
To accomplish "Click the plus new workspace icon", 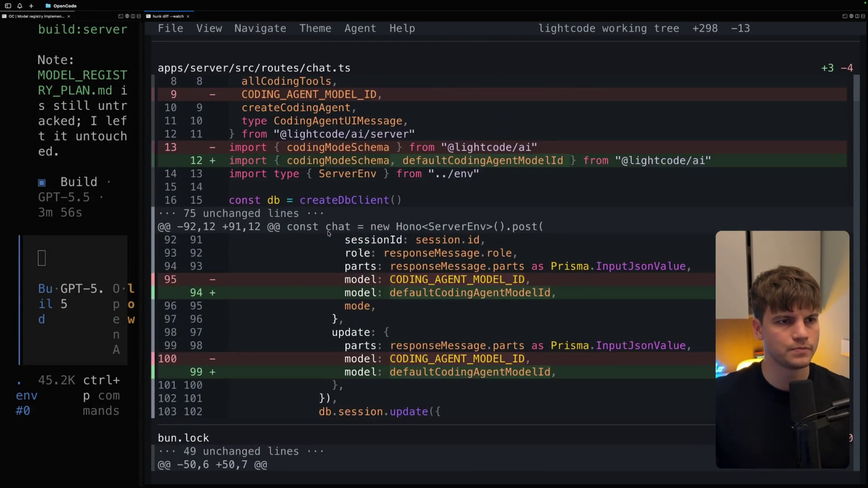I will click(31, 6).
